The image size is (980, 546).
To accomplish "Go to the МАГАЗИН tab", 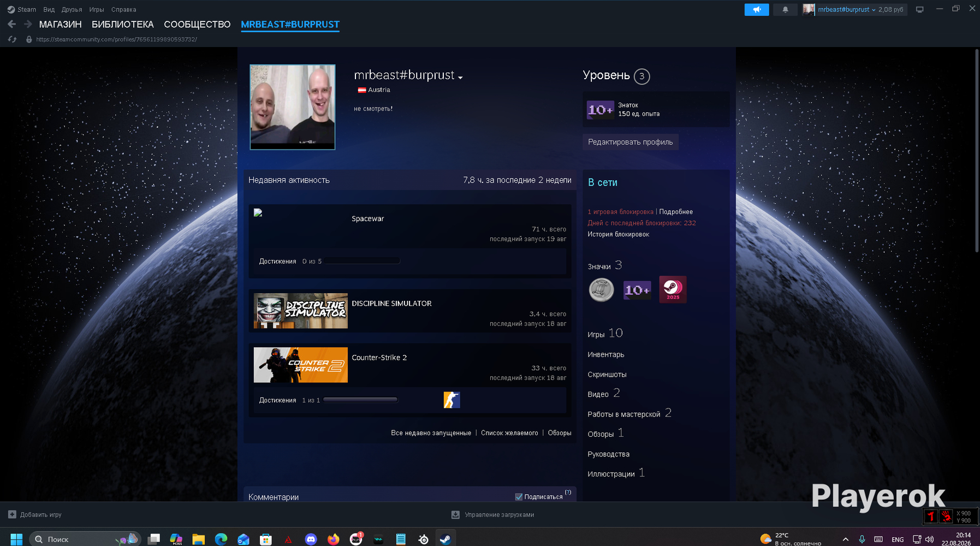I will point(61,25).
